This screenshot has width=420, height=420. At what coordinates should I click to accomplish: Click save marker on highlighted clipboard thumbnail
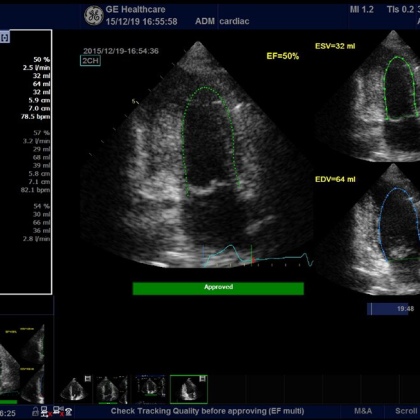(203, 379)
